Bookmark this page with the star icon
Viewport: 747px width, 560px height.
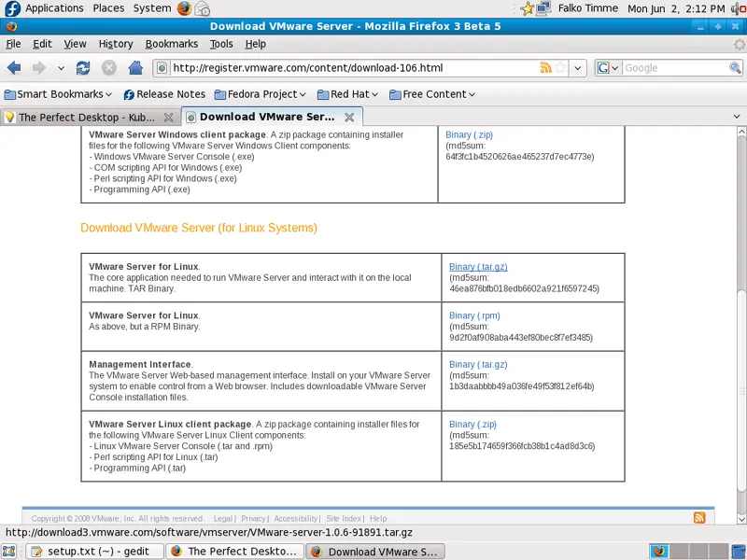(561, 68)
